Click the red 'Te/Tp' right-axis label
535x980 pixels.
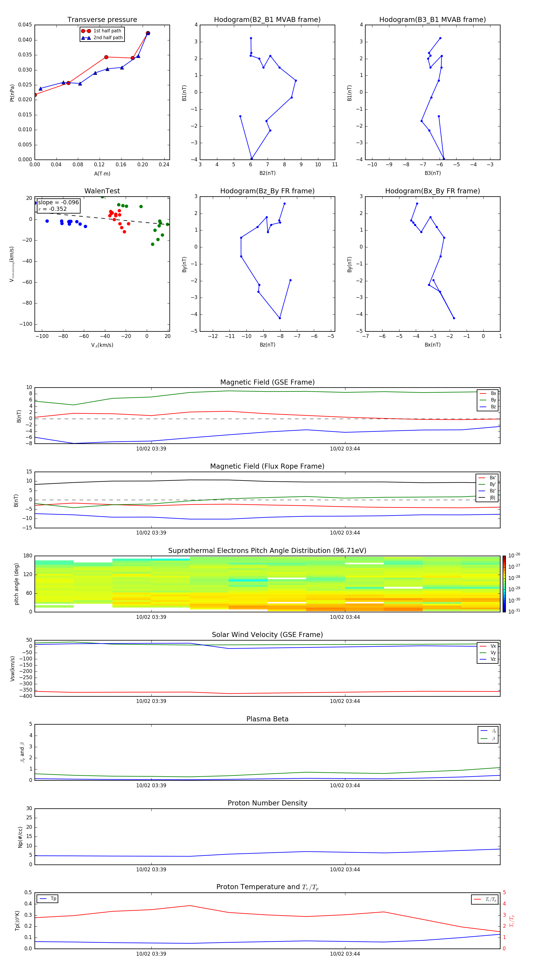pyautogui.click(x=512, y=921)
